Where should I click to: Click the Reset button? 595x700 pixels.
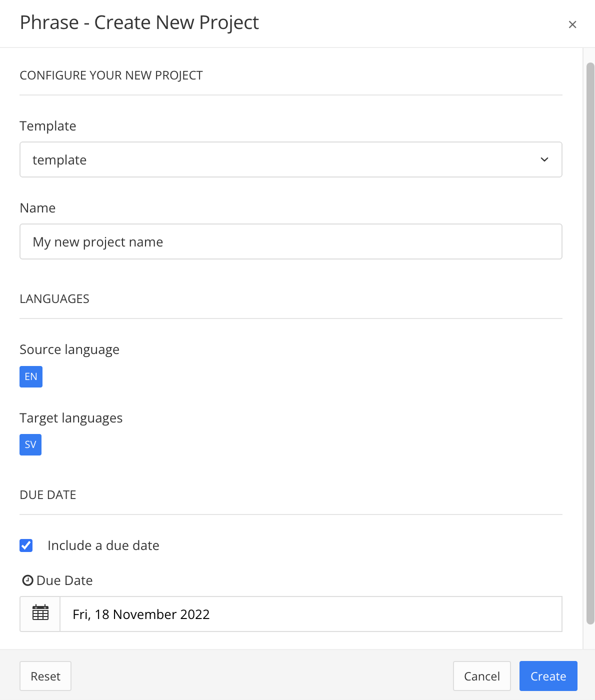[45, 675]
